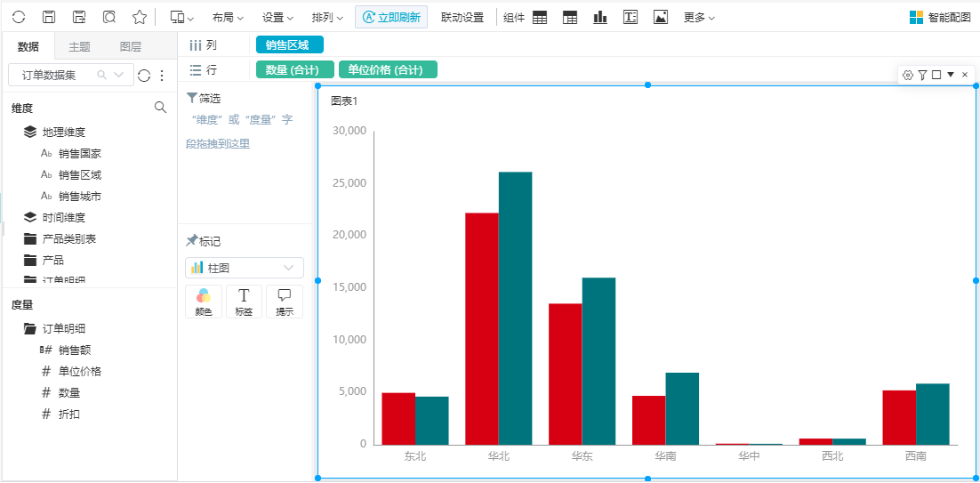The height and width of the screenshot is (483, 980).
Task: Expand the 产品 folder
Action: [29, 260]
